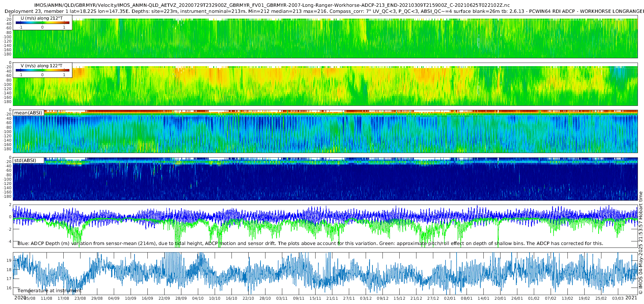This screenshot has width=644, height=304.
Task: Click the 15/12 date tick label
Action: (x=399, y=298)
